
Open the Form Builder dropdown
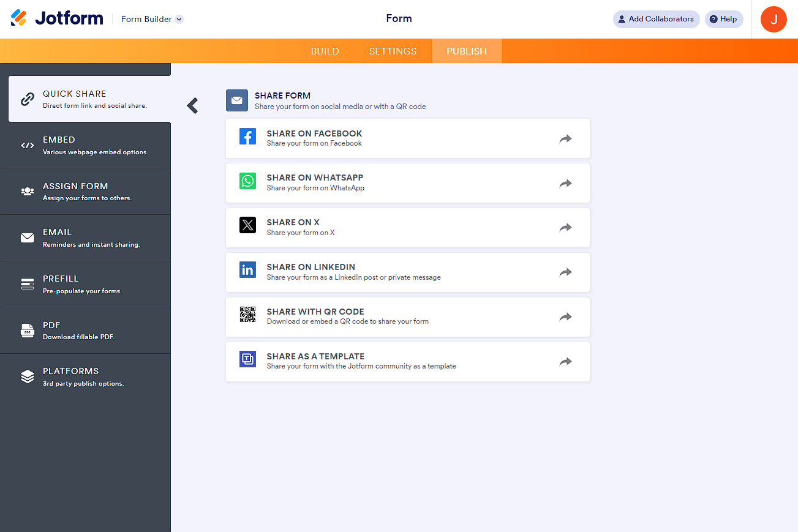tap(152, 19)
